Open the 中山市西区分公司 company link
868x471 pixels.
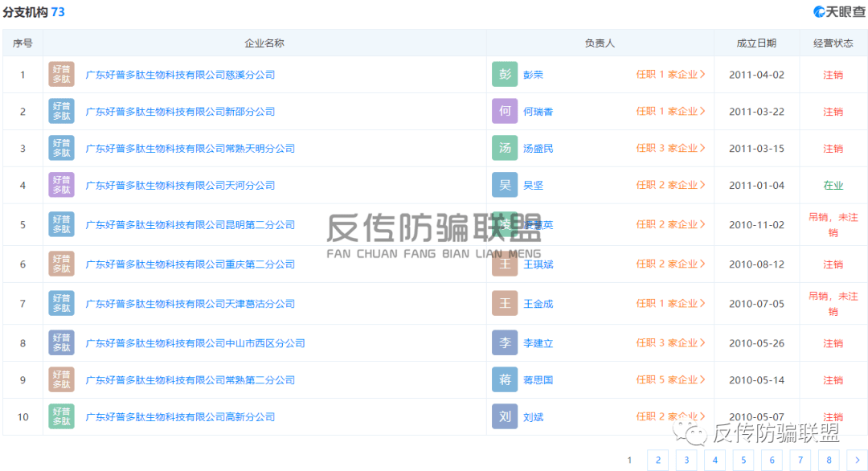pos(195,343)
